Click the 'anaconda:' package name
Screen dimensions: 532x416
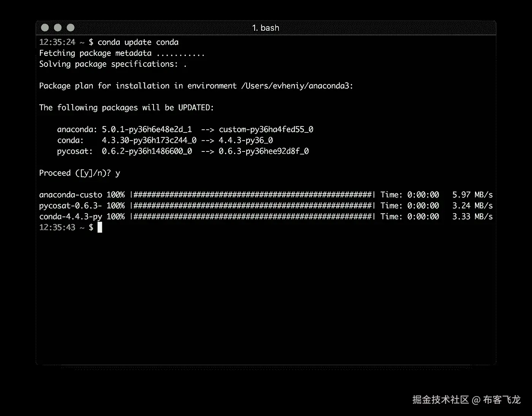(x=77, y=129)
